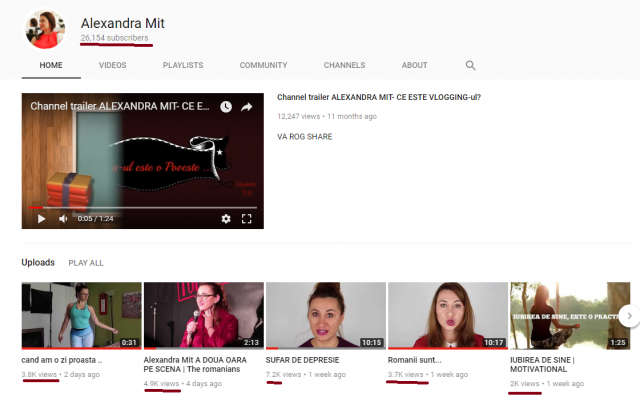
Task: Open the channel trailer title link
Action: [379, 97]
